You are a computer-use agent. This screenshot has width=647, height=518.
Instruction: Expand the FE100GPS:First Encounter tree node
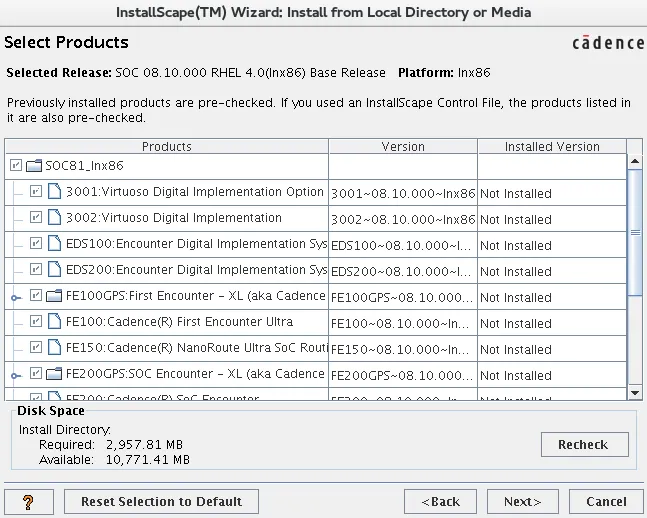coord(15,297)
